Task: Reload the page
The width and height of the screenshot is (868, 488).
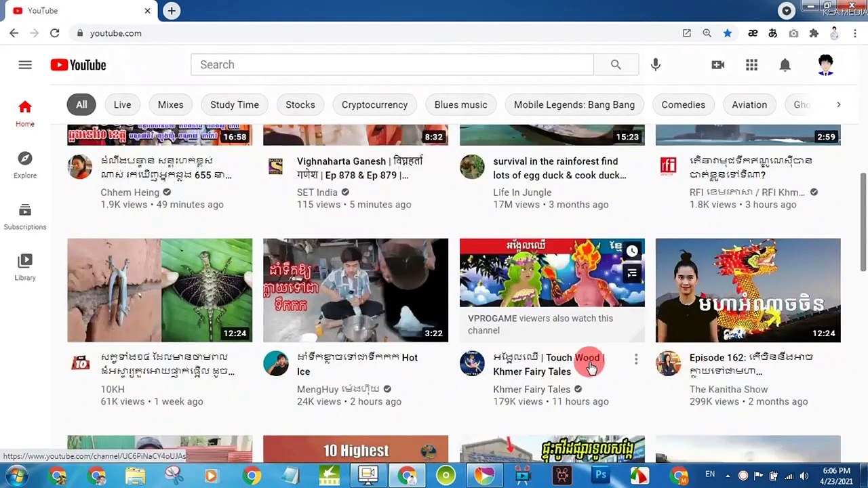Action: [x=55, y=33]
